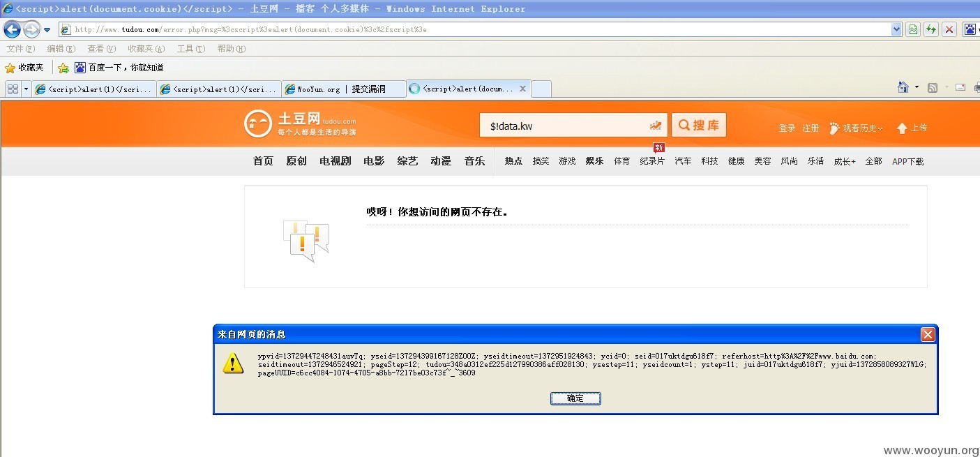Expand the 观看历史 dropdown

863,128
